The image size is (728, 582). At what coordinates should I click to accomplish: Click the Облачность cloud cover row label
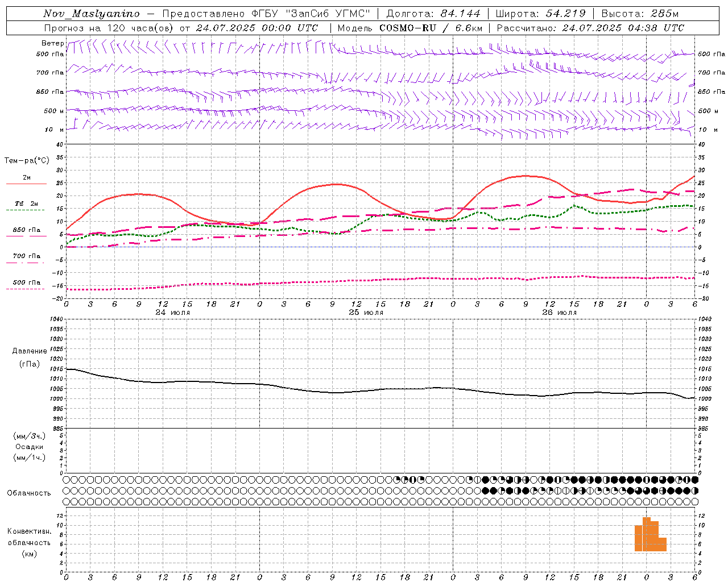pyautogui.click(x=29, y=493)
